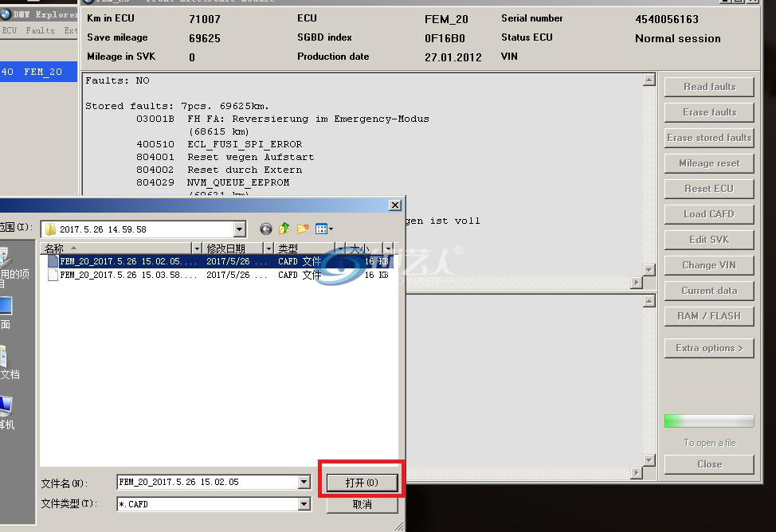Open the ECU menu in BMW Explorer
Viewport: 776px width, 532px height.
(9, 31)
